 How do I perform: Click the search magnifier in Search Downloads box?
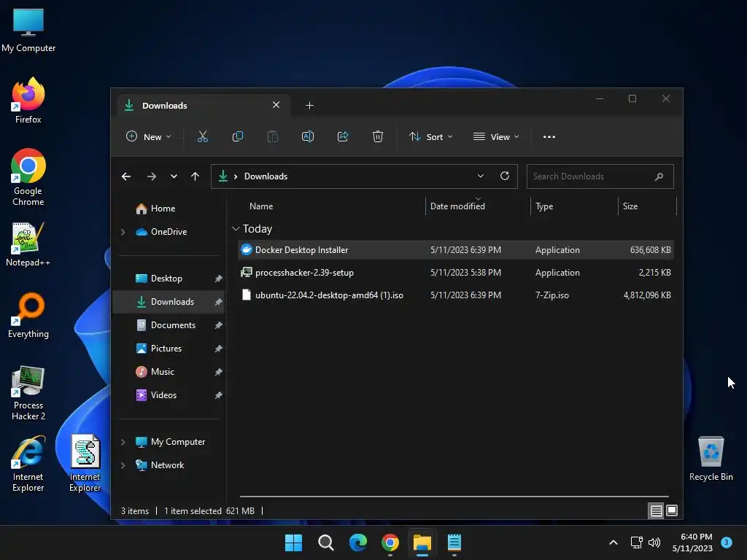[659, 176]
